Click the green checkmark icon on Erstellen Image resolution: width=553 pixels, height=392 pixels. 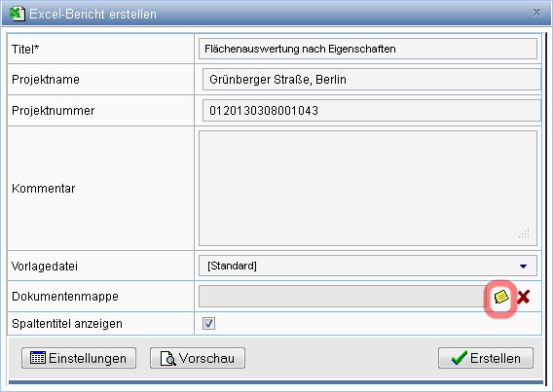[460, 358]
